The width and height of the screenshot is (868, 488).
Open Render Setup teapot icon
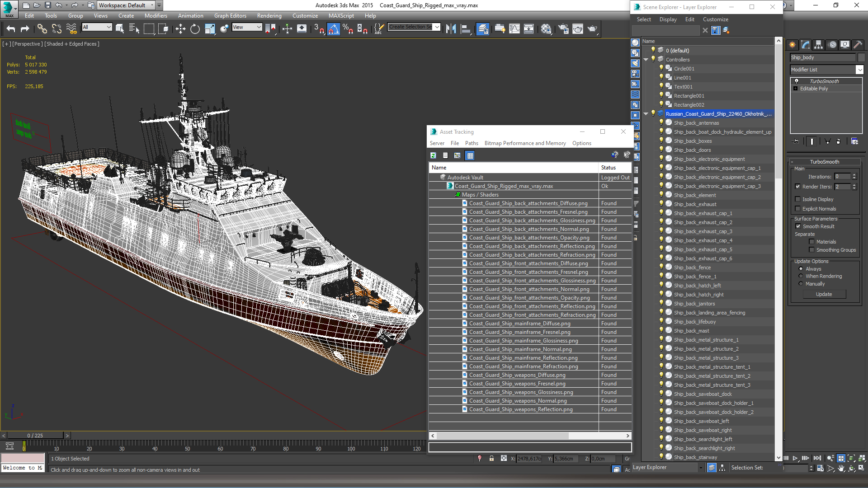563,29
